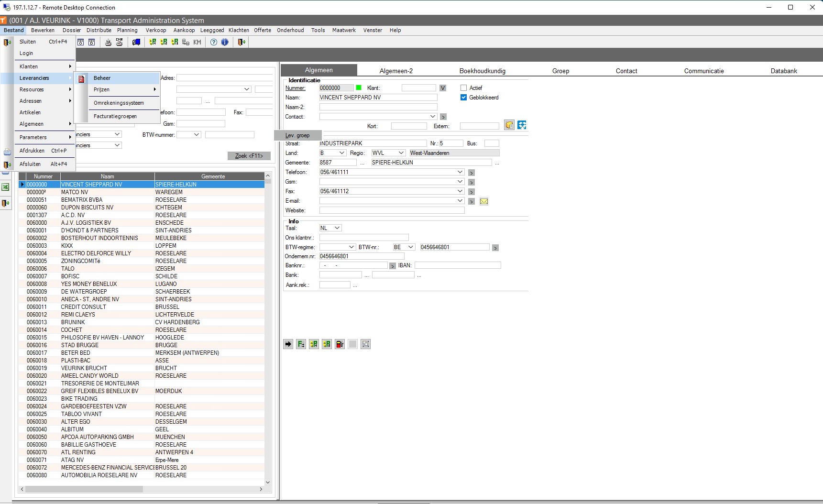The height and width of the screenshot is (504, 823).
Task: Click the green status square beside Nummer
Action: click(x=359, y=88)
